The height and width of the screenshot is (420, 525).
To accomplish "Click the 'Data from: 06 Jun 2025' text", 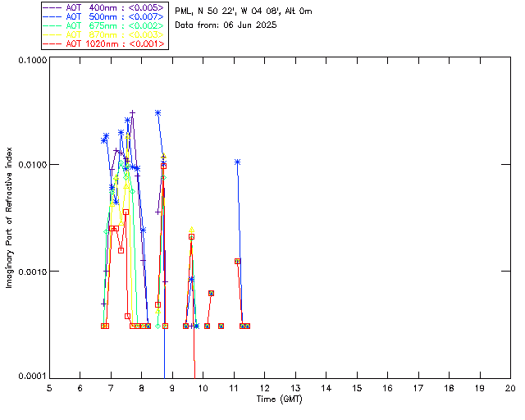I will click(226, 25).
